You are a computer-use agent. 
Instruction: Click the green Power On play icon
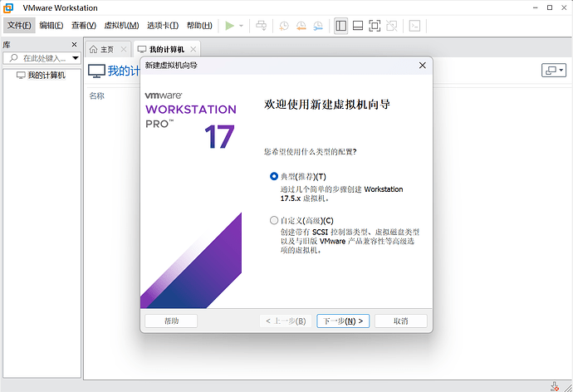tap(229, 26)
